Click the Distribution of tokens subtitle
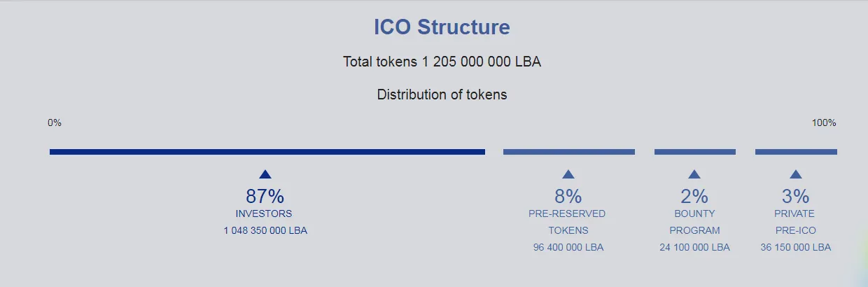Viewport: 868px width, 287px height. (x=442, y=94)
